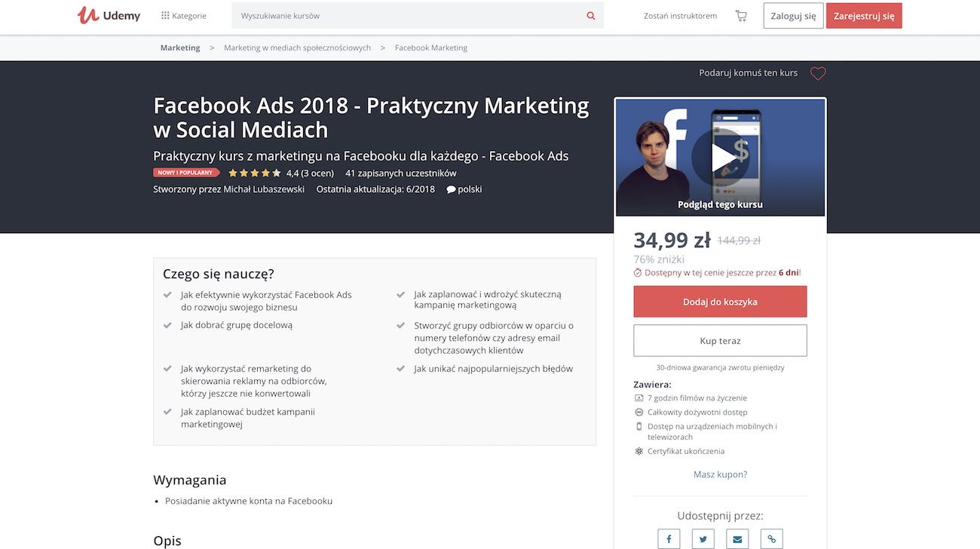Click the Certyfikat ukończenia icon
Viewport: 980px width, 549px height.
tap(639, 451)
